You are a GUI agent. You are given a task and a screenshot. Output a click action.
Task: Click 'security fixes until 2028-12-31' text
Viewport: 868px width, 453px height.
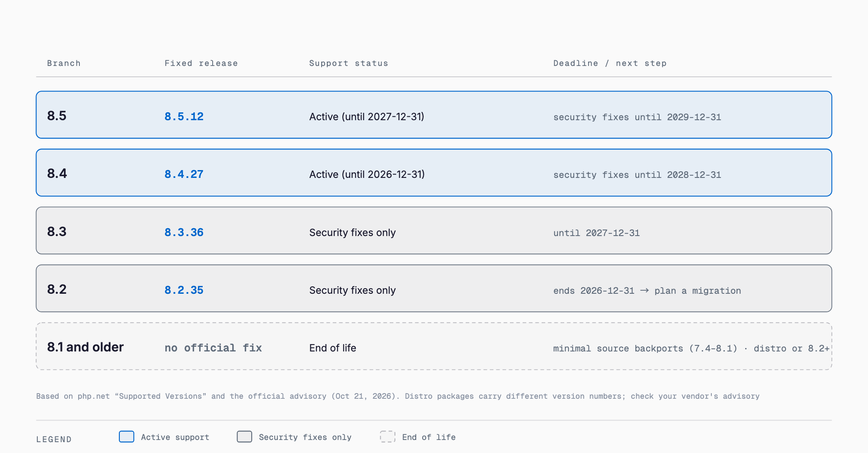637,175
